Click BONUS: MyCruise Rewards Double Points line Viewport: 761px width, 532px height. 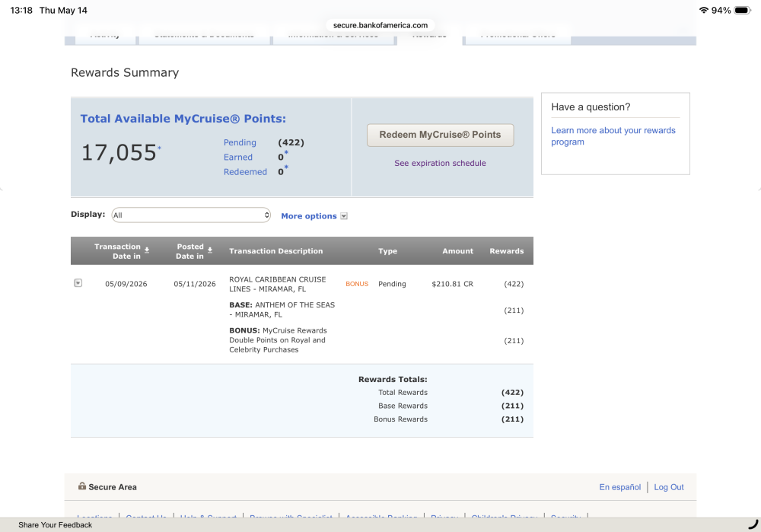click(278, 339)
